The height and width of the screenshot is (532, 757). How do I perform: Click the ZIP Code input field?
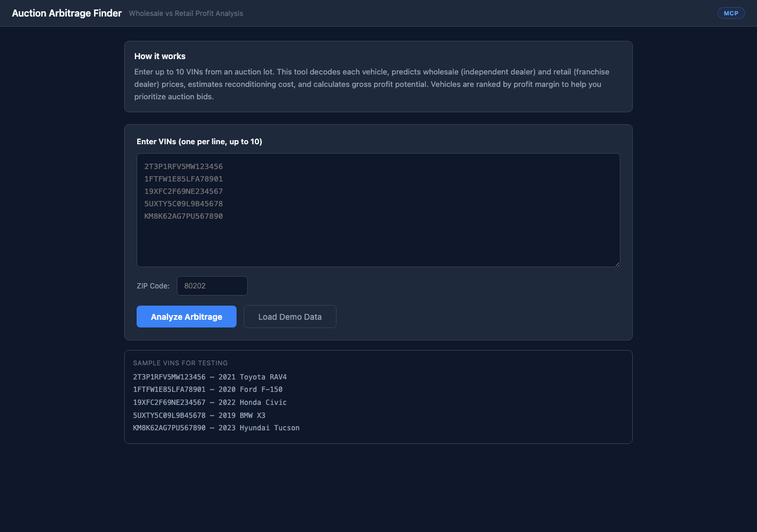point(212,286)
